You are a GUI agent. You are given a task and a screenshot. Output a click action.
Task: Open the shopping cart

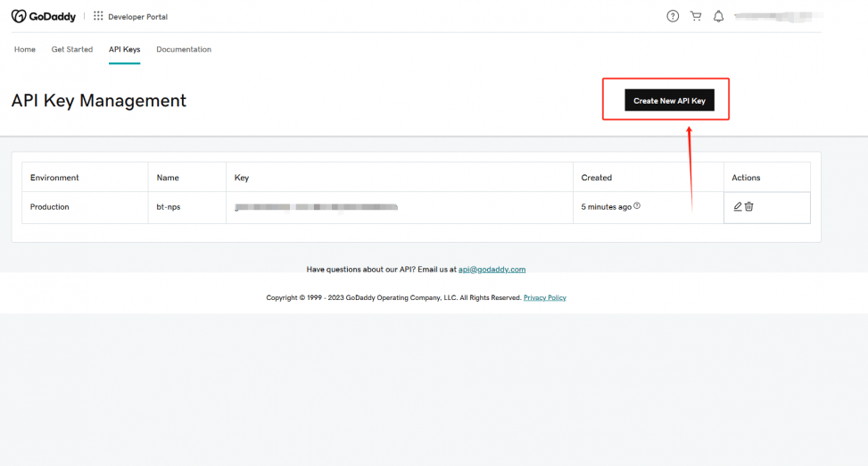696,16
